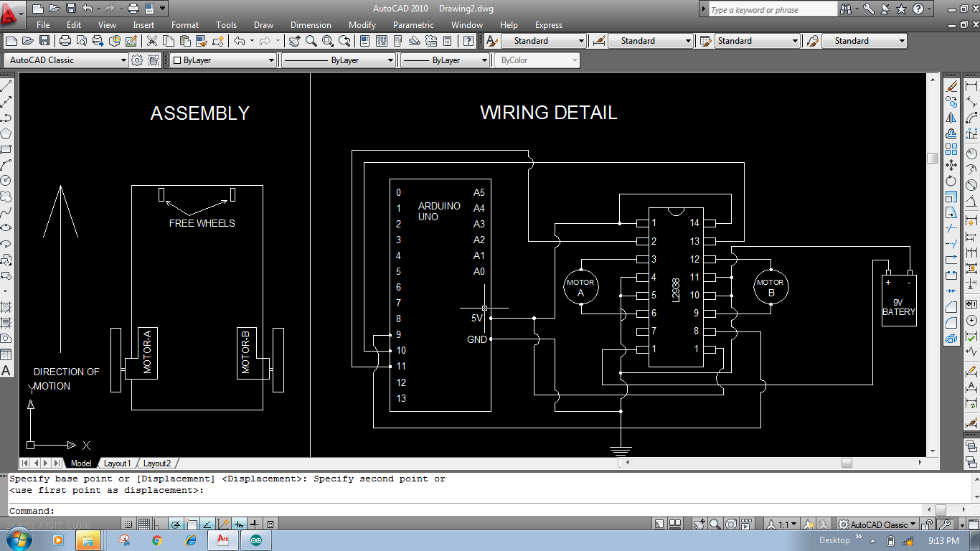Open the Dimension menu
Viewport: 980px width, 551px height.
pos(311,24)
